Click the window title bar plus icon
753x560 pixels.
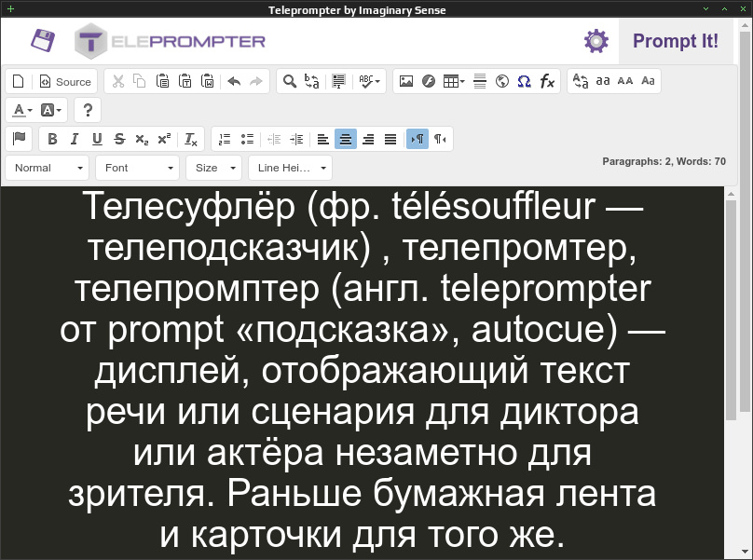coord(10,8)
